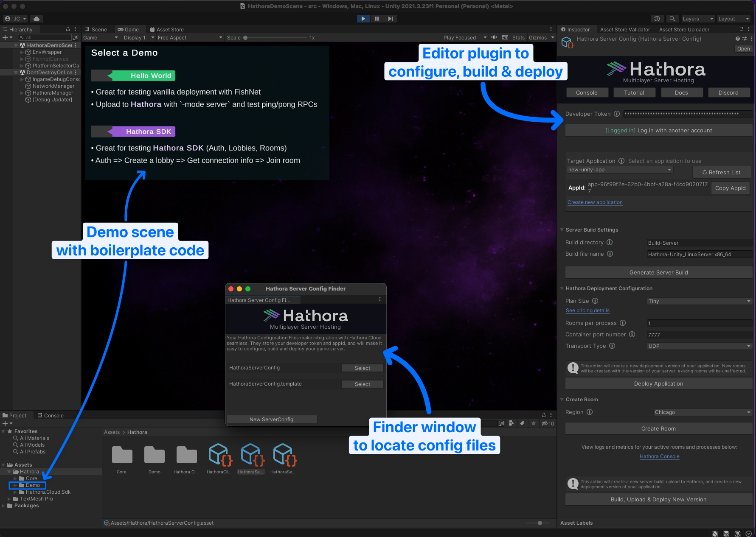Open DontDestroyOnLoad three-dot menu
The image size is (756, 537).
point(76,73)
